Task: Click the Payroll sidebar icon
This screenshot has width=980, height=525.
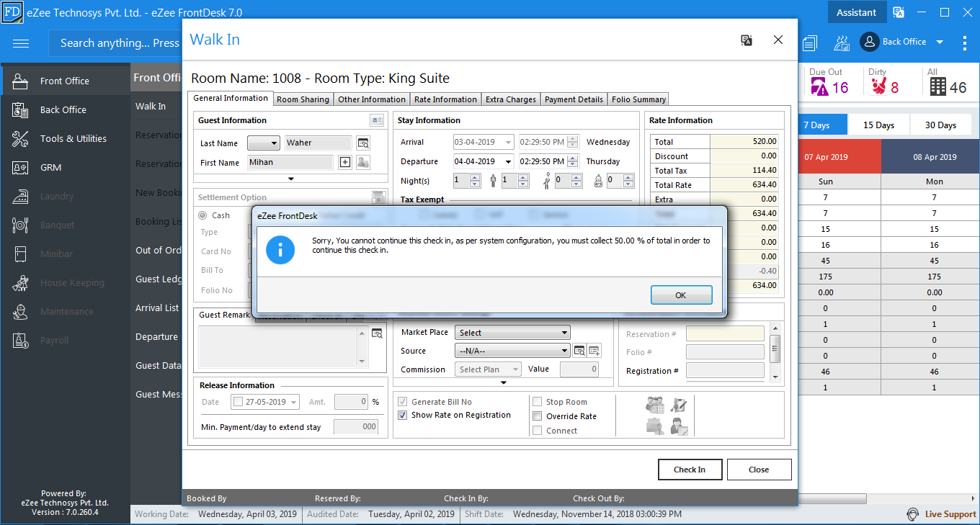Action: tap(20, 340)
